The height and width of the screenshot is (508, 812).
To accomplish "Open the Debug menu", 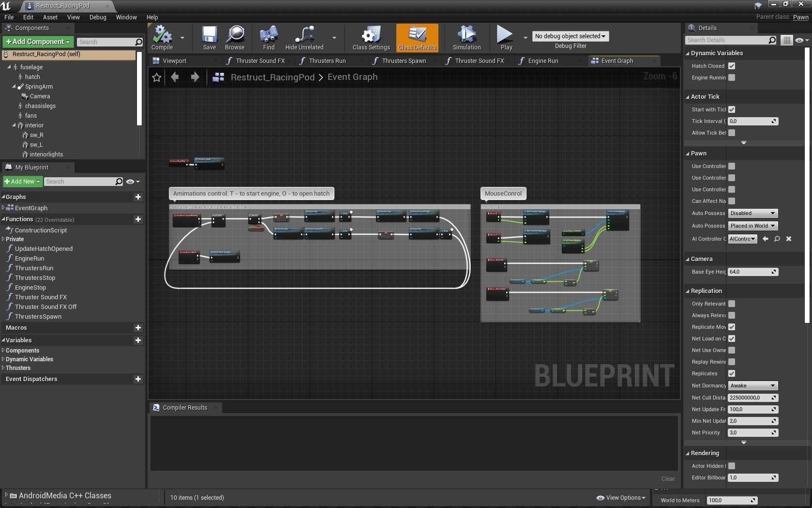I will coord(98,17).
